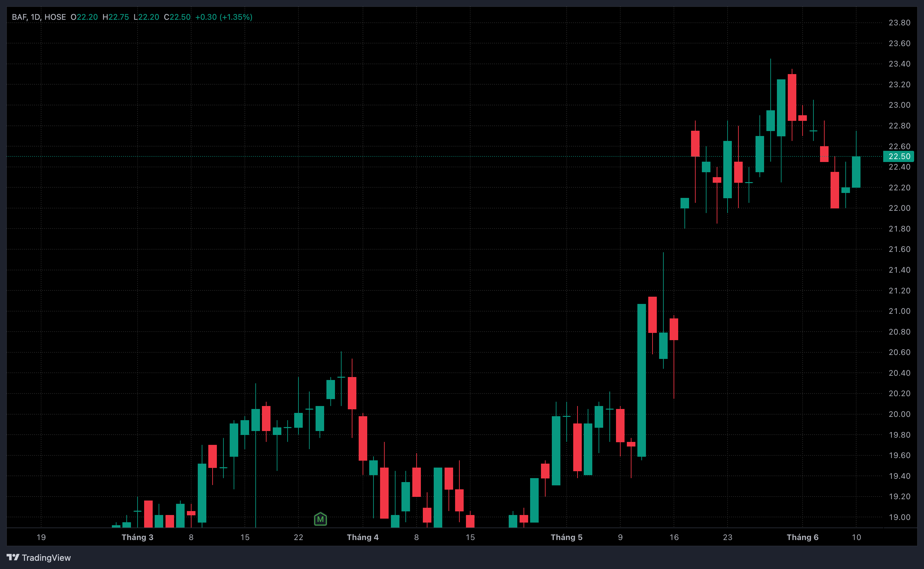Click the green M event marker icon
This screenshot has width=924, height=569.
[x=320, y=519]
